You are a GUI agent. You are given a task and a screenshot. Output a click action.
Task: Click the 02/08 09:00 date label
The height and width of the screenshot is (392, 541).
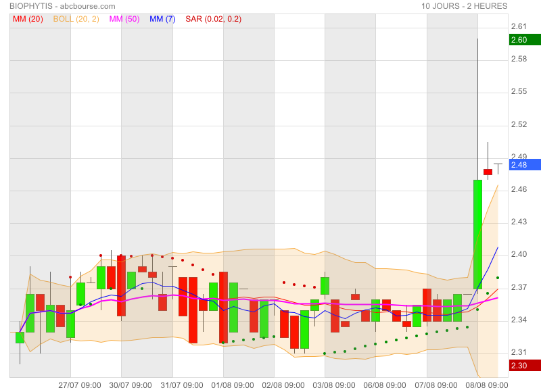coord(283,385)
